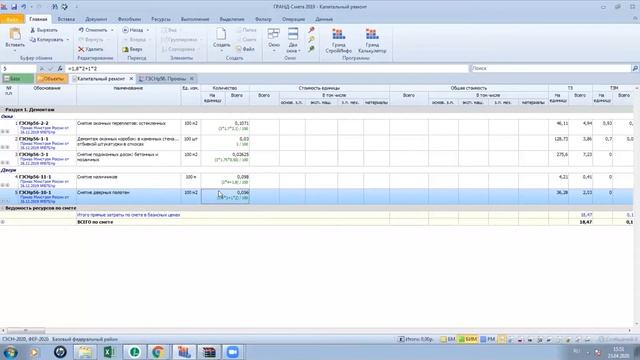Click Копировать (copy) in the ribbon
This screenshot has width=640, height=360.
47,40
